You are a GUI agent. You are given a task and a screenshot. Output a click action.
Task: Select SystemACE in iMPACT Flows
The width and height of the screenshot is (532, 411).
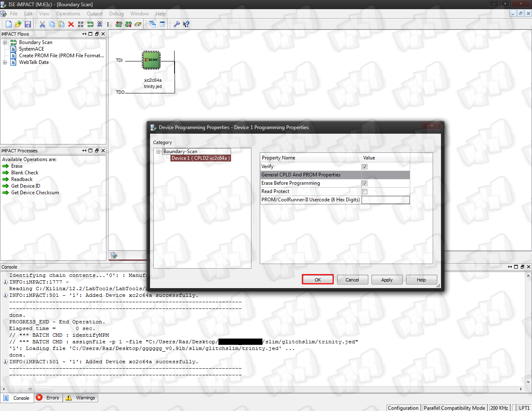click(31, 49)
